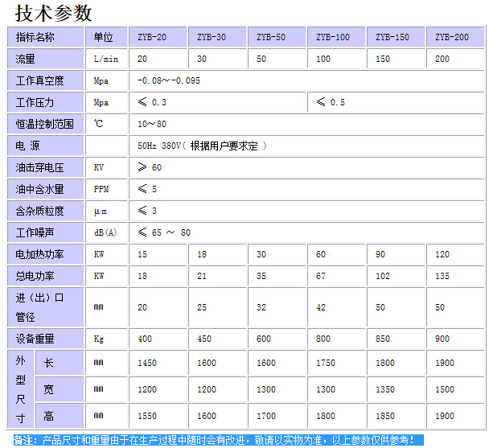Select the 油中含水量 row label
Viewport: 489px width, 448px height.
pyautogui.click(x=39, y=190)
